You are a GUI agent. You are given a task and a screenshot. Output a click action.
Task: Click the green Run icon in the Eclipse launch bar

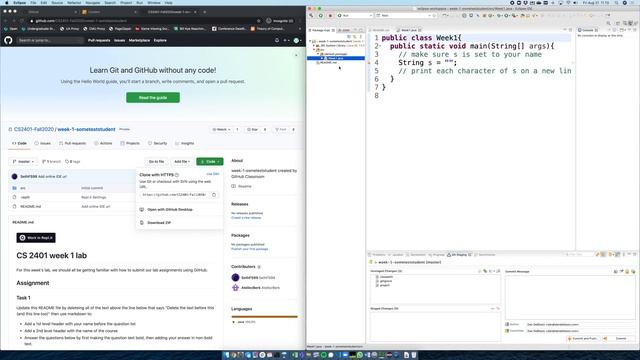320,16
